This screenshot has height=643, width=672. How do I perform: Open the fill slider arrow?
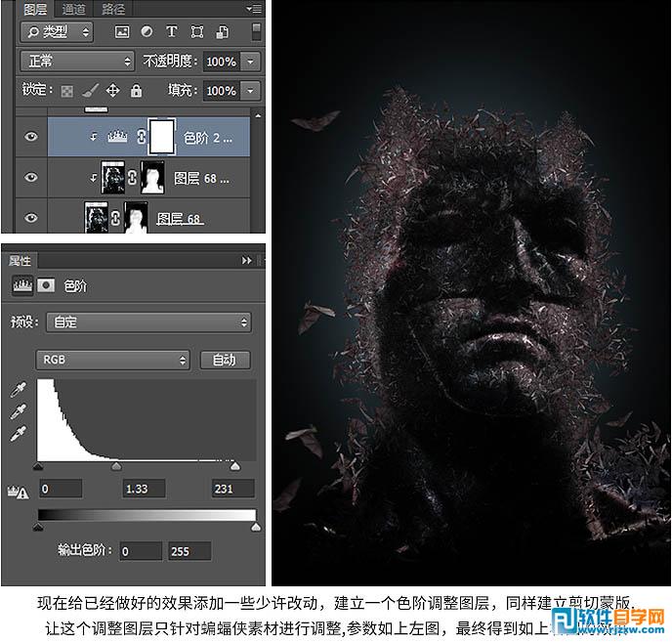(251, 91)
